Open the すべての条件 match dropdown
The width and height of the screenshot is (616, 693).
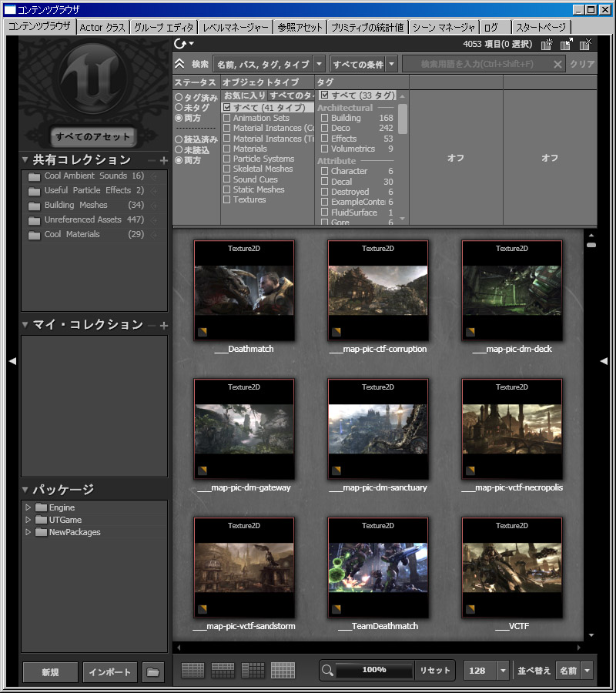click(363, 64)
